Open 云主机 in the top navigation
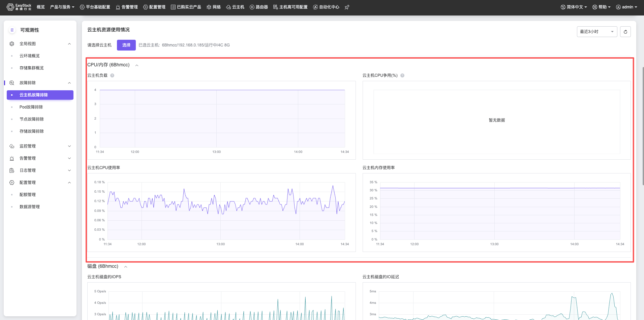Viewport: 644px width, 320px height. pos(235,7)
